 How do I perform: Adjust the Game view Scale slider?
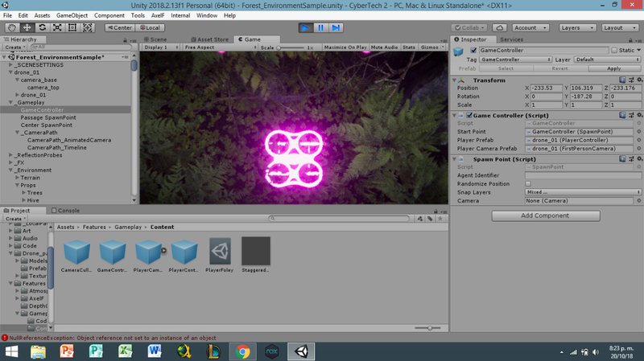coord(291,47)
